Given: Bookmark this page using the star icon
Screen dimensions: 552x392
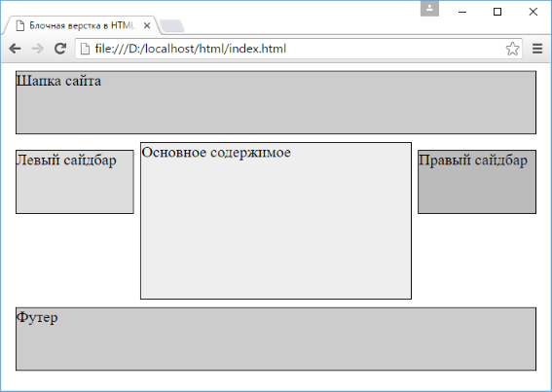Looking at the screenshot, I should 512,49.
